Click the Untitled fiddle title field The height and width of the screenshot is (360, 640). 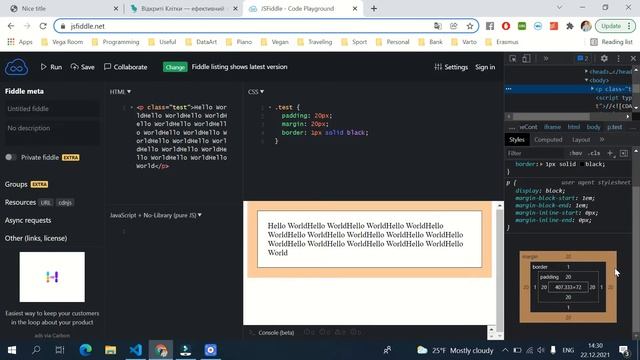52,109
